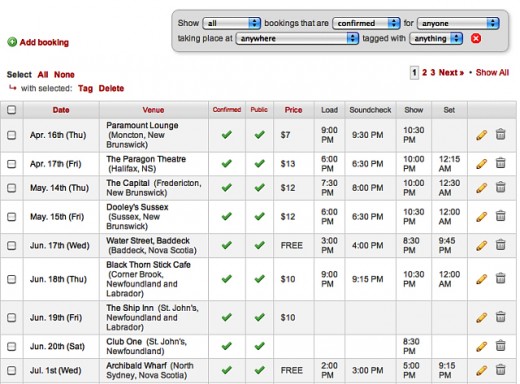This screenshot has width=520, height=384.
Task: Edit the Paramount Lounge booking with pencil icon
Action: click(481, 135)
